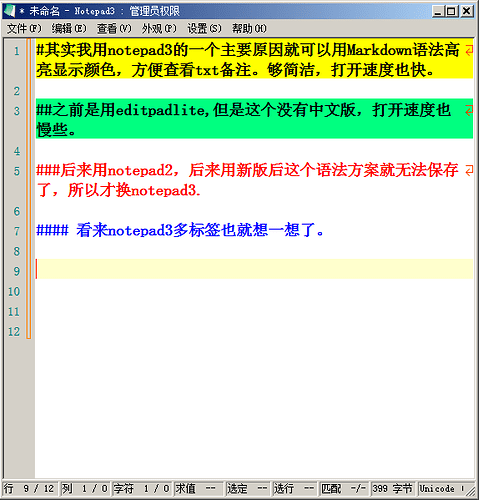Open the 设置(S) menu
The width and height of the screenshot is (479, 500).
click(204, 29)
